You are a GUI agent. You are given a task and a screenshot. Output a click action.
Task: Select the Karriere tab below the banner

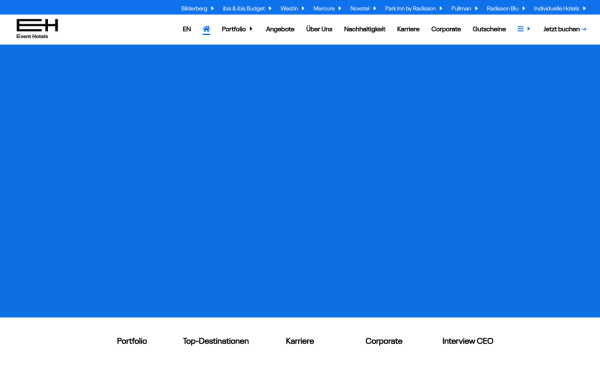pos(300,341)
